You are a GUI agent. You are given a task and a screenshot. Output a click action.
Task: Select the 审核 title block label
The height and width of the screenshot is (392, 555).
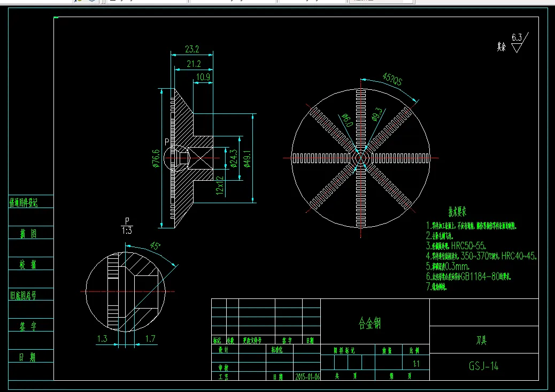point(223,368)
